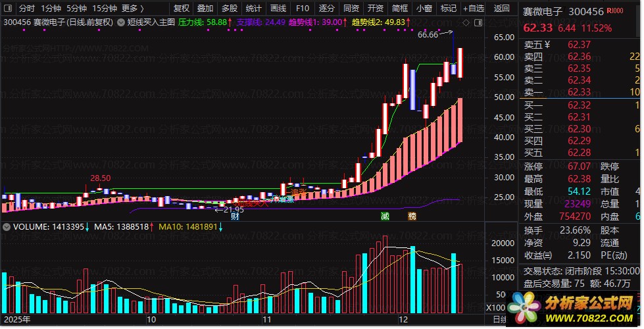Click the 买四 price 62.29
The width and height of the screenshot is (644, 329).
coord(579,141)
